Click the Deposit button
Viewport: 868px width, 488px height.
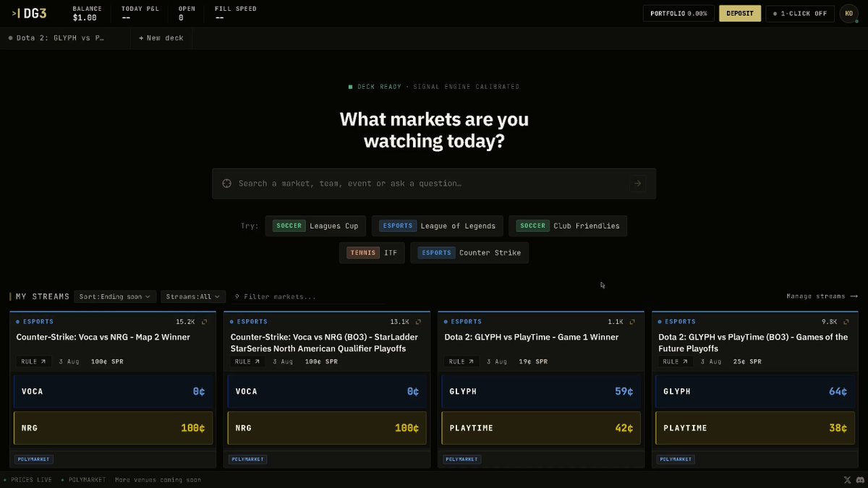pos(739,13)
